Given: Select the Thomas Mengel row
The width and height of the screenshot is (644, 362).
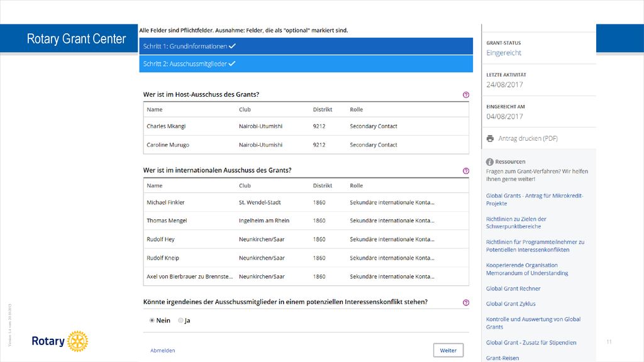Looking at the screenshot, I should (x=306, y=221).
